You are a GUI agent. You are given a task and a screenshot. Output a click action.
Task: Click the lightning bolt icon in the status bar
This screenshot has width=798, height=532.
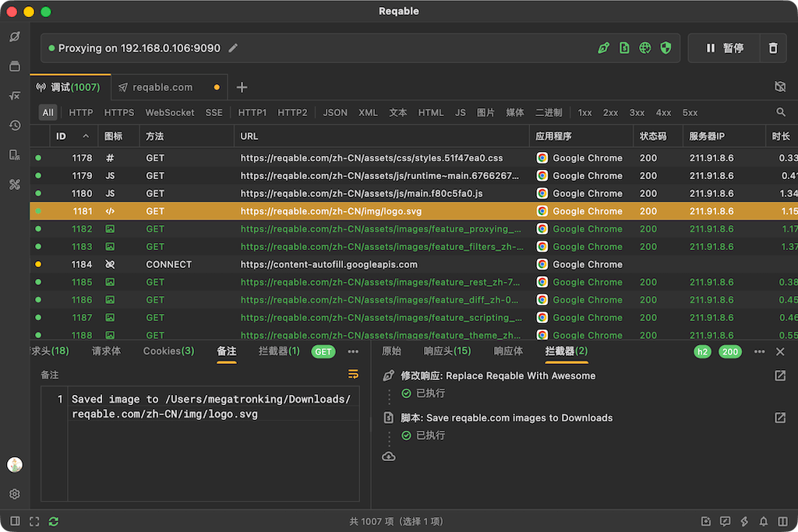(744, 521)
